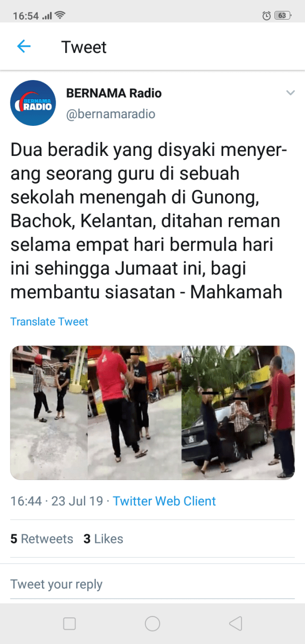Image resolution: width=305 pixels, height=644 pixels.
Task: Tap the battery indicator in status bar
Action: pyautogui.click(x=283, y=15)
